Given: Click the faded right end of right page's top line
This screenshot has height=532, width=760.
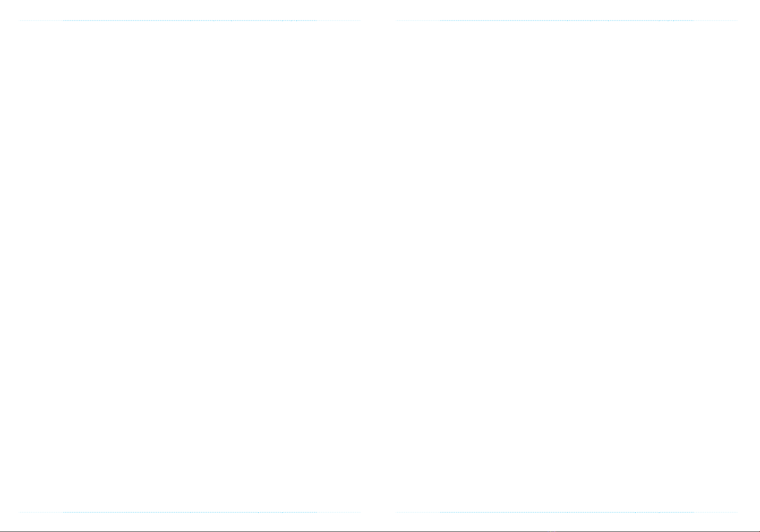Looking at the screenshot, I should coord(716,21).
